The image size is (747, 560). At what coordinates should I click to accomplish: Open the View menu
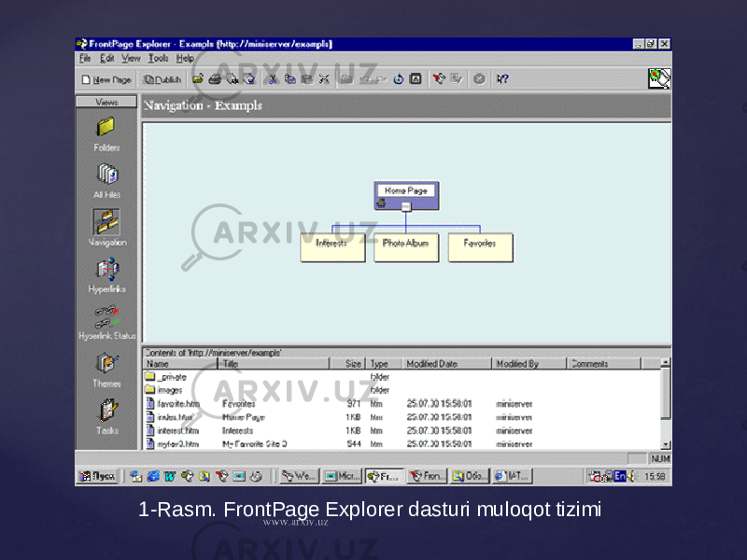click(131, 58)
